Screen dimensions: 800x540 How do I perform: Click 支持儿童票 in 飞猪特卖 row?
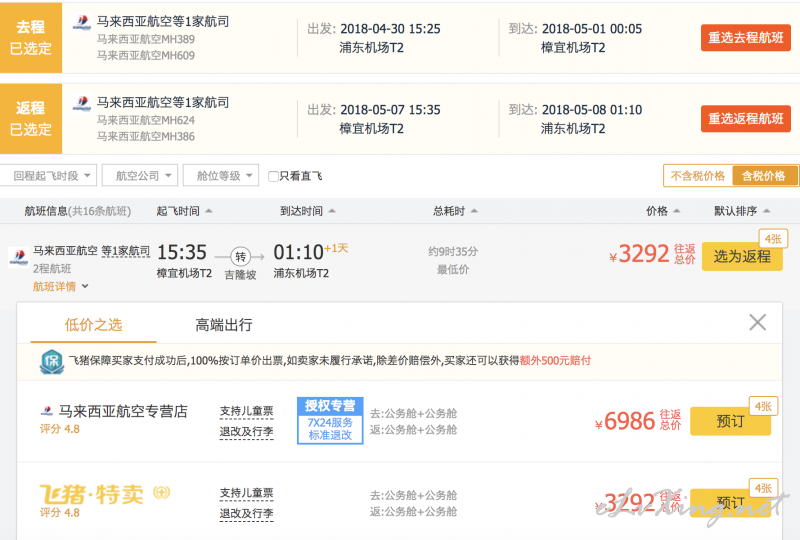(x=246, y=493)
